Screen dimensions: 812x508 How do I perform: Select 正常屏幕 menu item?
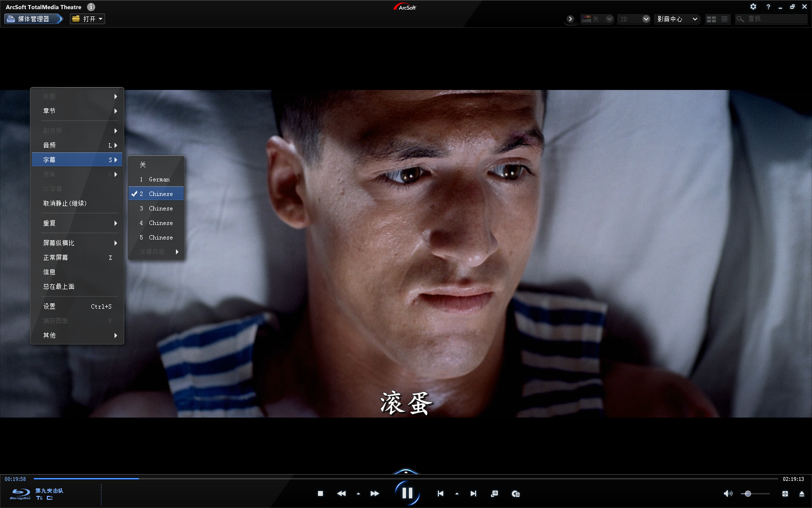tap(77, 257)
